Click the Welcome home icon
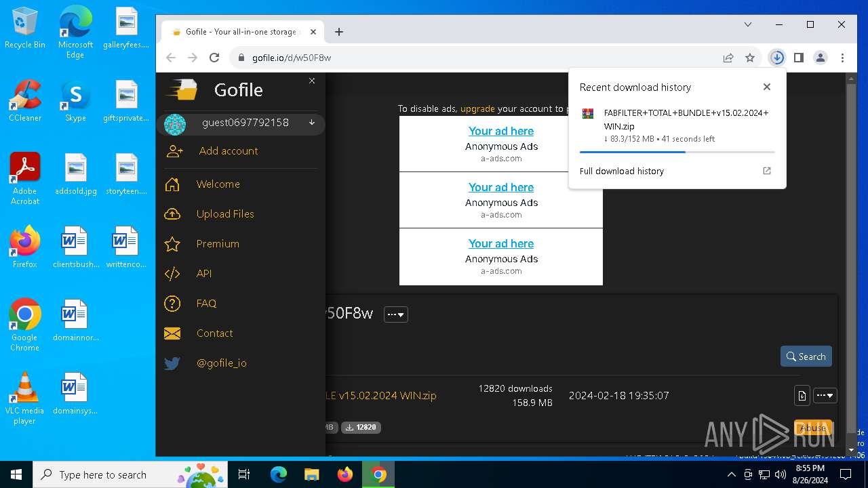Image resolution: width=868 pixels, height=488 pixels. (x=172, y=184)
